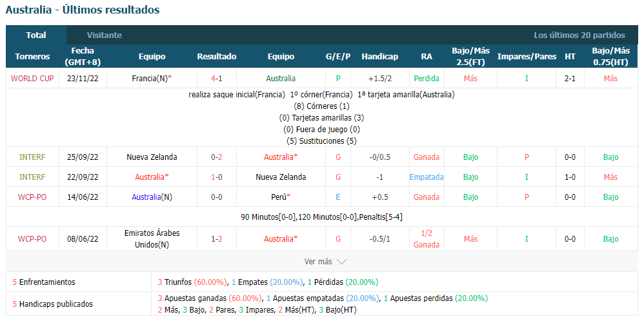Open the Perú* team link
The height and width of the screenshot is (321, 644).
click(x=281, y=197)
